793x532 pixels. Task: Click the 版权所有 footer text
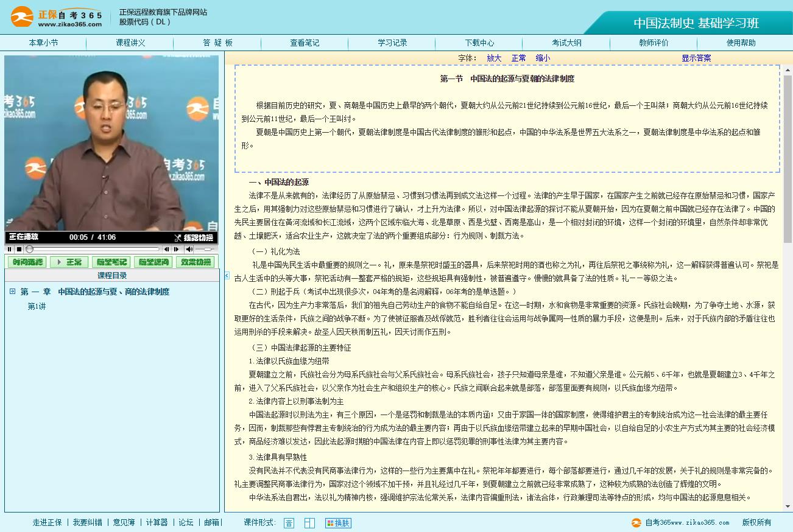[x=756, y=522]
